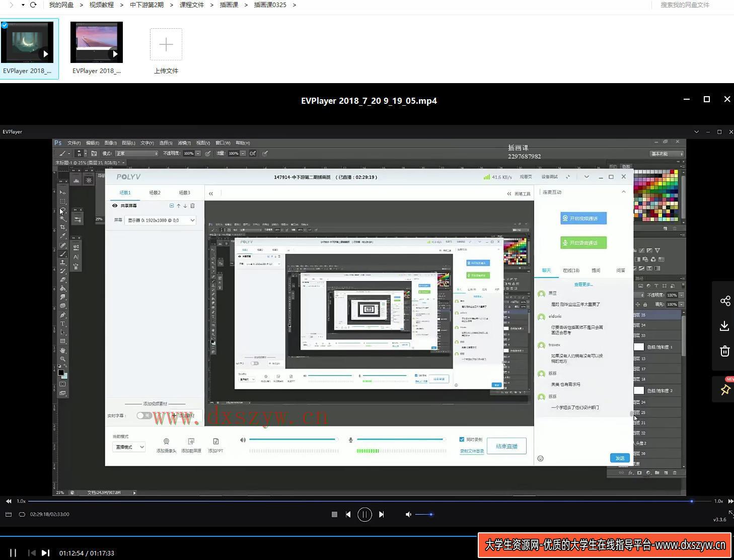The width and height of the screenshot is (734, 560).
Task: Select the Photoshop Hand tool
Action: [x=63, y=350]
